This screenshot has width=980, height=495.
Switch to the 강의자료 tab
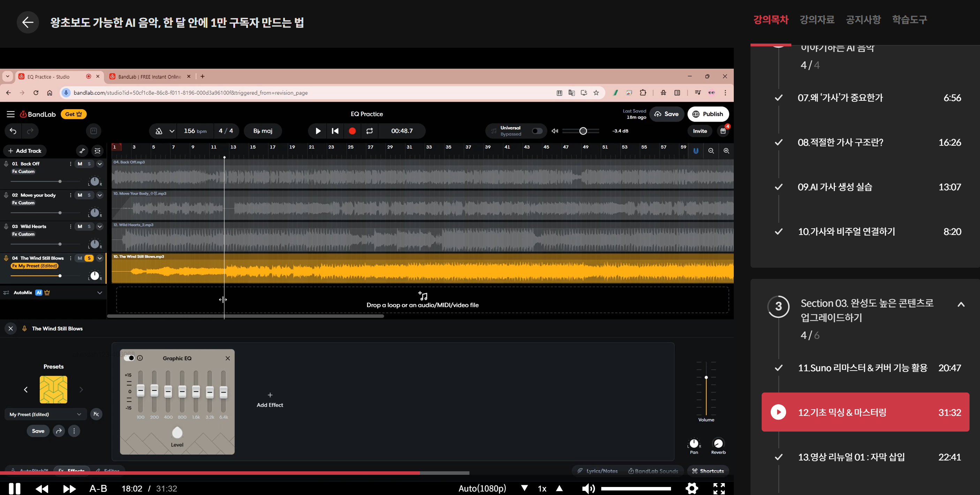(817, 20)
